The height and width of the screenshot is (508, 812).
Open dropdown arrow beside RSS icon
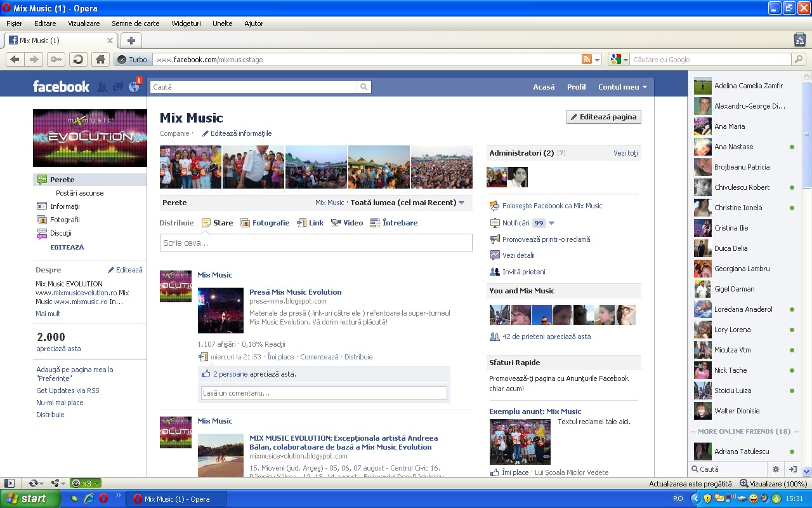[598, 60]
